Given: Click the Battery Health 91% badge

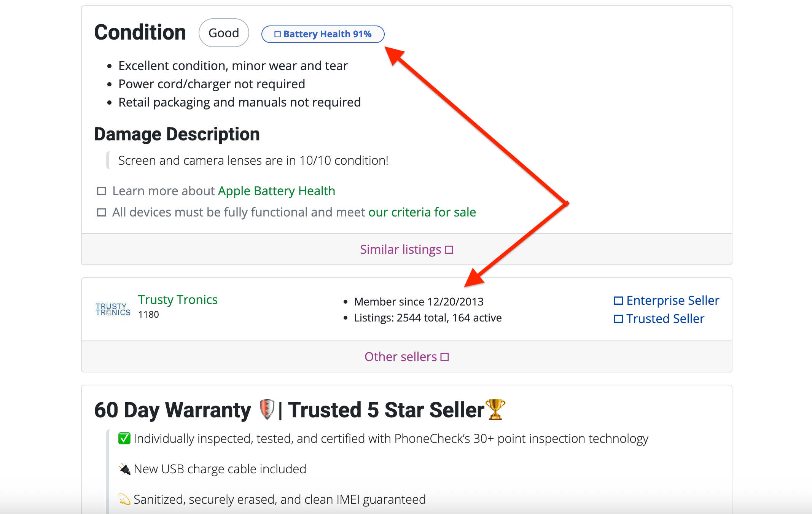Looking at the screenshot, I should [323, 34].
